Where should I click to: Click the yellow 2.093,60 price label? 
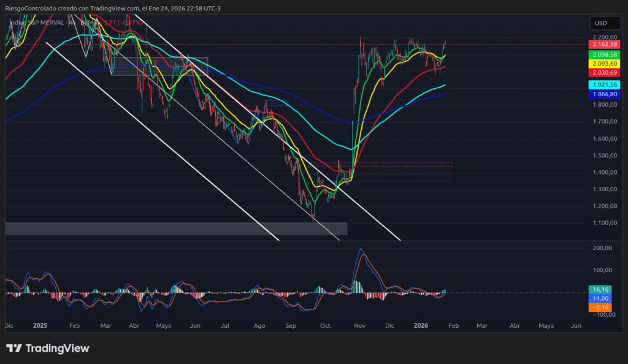pyautogui.click(x=603, y=64)
